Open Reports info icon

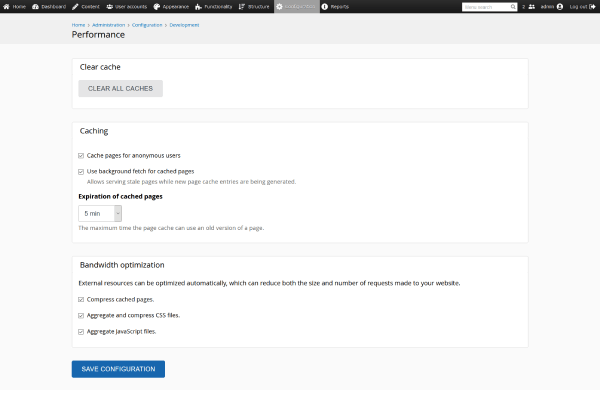pyautogui.click(x=325, y=6)
